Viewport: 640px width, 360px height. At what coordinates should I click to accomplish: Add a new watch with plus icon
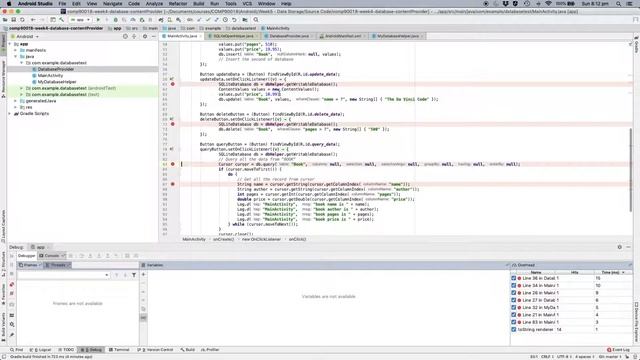(143, 275)
